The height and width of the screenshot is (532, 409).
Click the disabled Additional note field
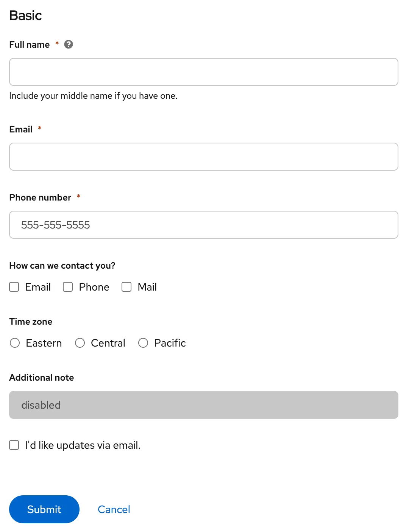coord(204,405)
